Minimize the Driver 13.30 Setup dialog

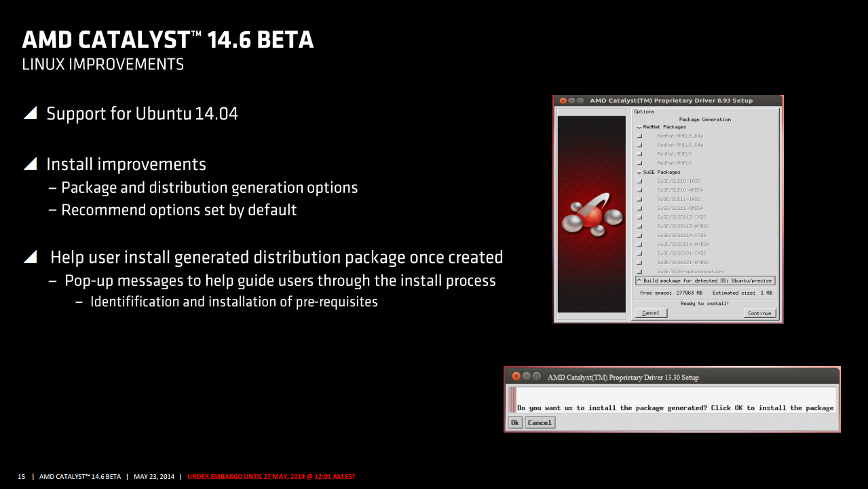[527, 376]
